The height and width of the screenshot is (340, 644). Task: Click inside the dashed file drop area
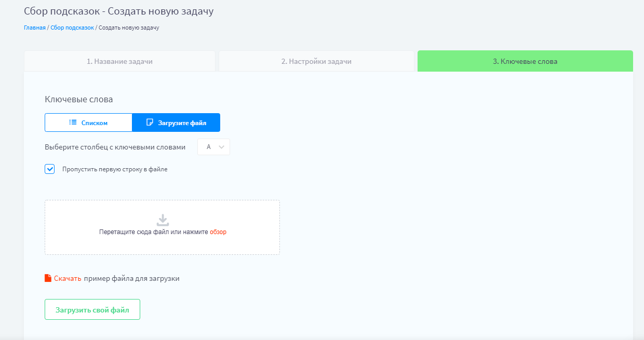(x=162, y=244)
